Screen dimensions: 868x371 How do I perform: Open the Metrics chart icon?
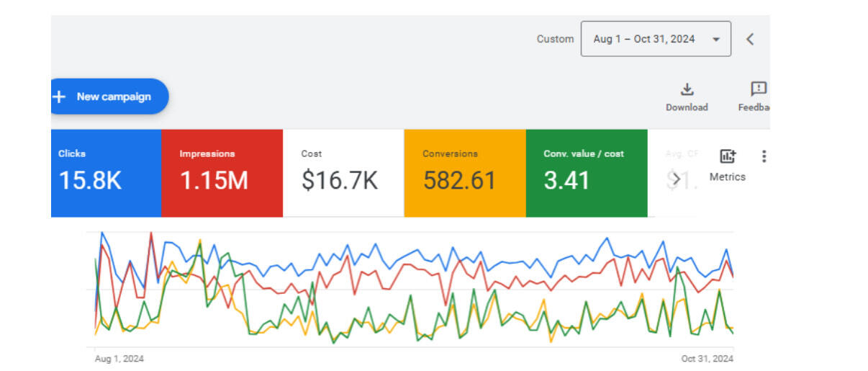[728, 156]
